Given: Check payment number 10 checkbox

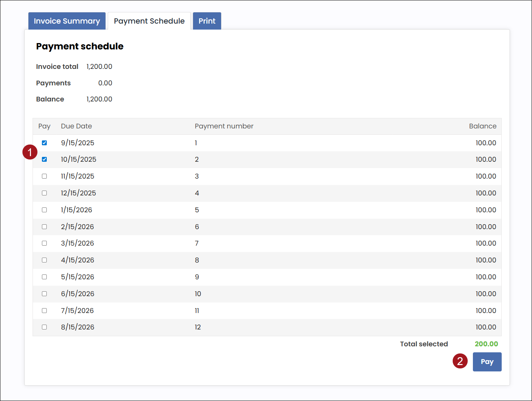Looking at the screenshot, I should [x=45, y=294].
